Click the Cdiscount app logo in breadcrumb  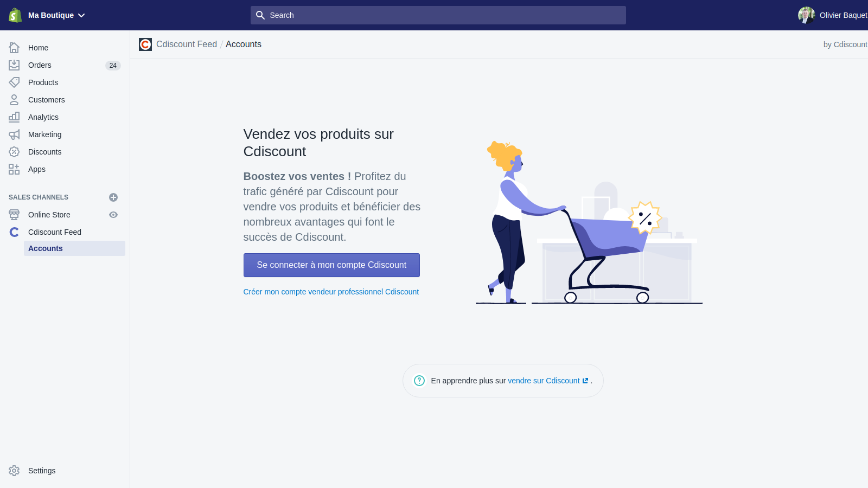(x=145, y=44)
